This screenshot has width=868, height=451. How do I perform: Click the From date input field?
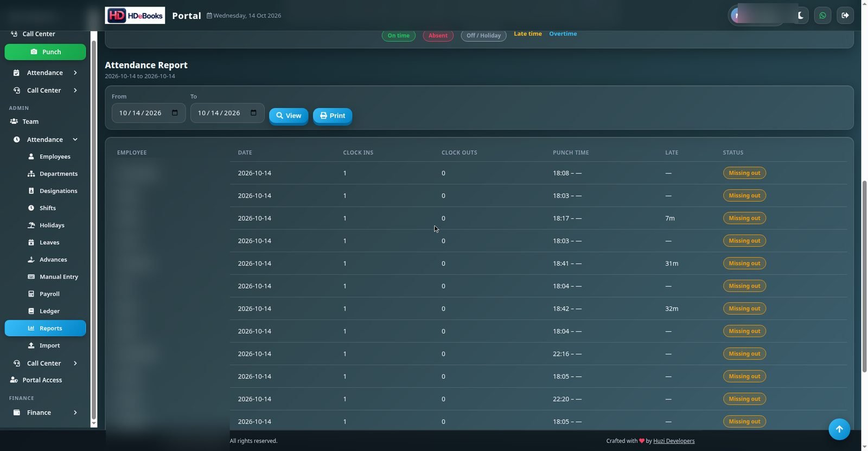[149, 113]
